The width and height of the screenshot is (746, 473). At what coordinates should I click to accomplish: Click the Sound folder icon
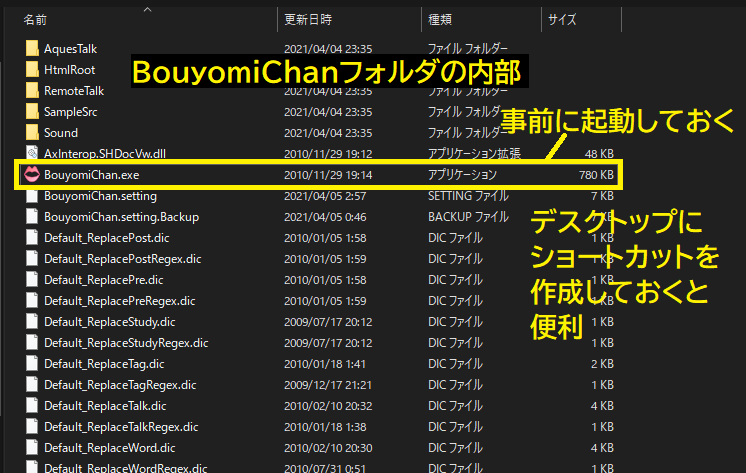(32, 132)
